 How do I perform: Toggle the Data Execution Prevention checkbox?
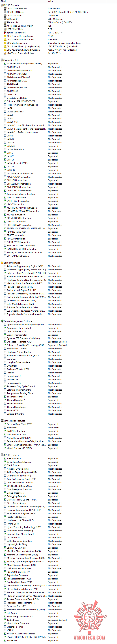5,273
